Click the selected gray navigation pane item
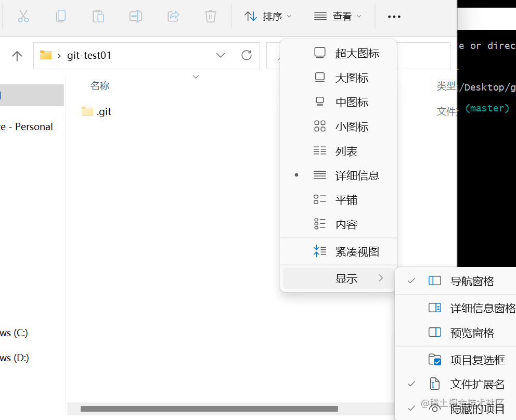Viewport: 516px width, 420px height. [x=32, y=95]
